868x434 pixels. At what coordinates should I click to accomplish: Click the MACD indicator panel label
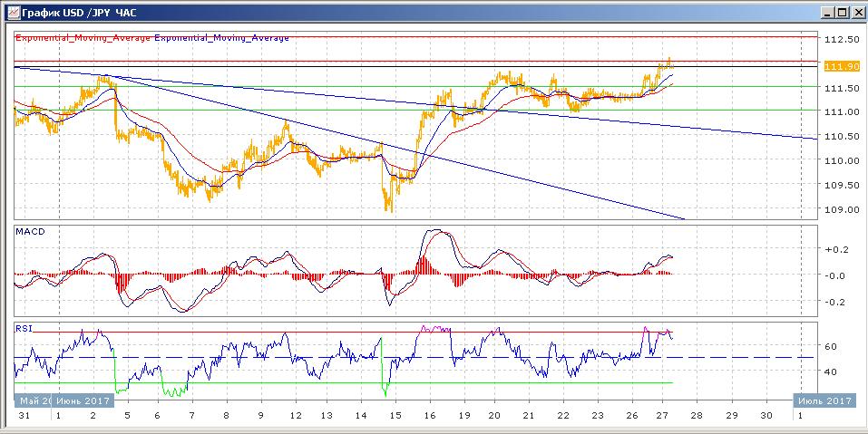tap(30, 232)
